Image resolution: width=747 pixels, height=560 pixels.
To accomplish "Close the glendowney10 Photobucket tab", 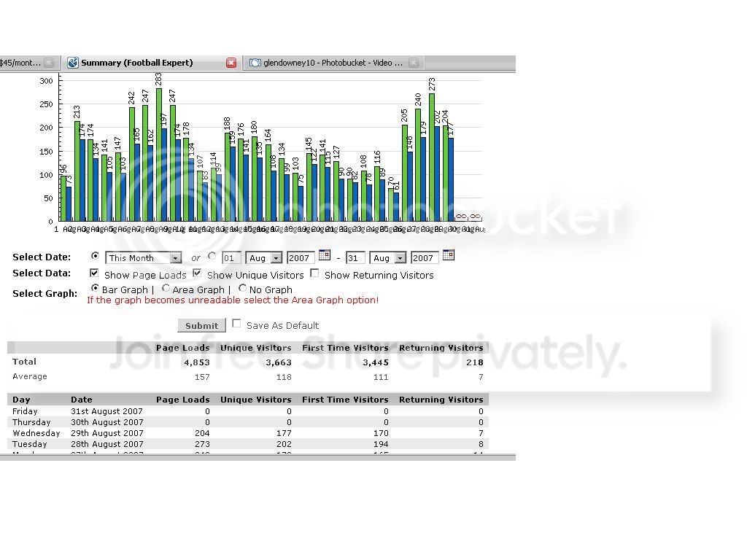I will pos(414,63).
